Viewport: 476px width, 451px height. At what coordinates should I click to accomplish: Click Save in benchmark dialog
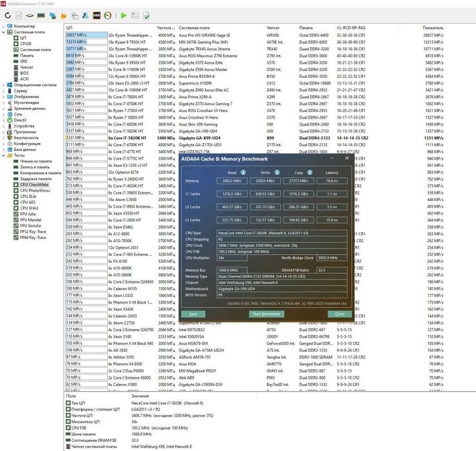click(x=193, y=314)
